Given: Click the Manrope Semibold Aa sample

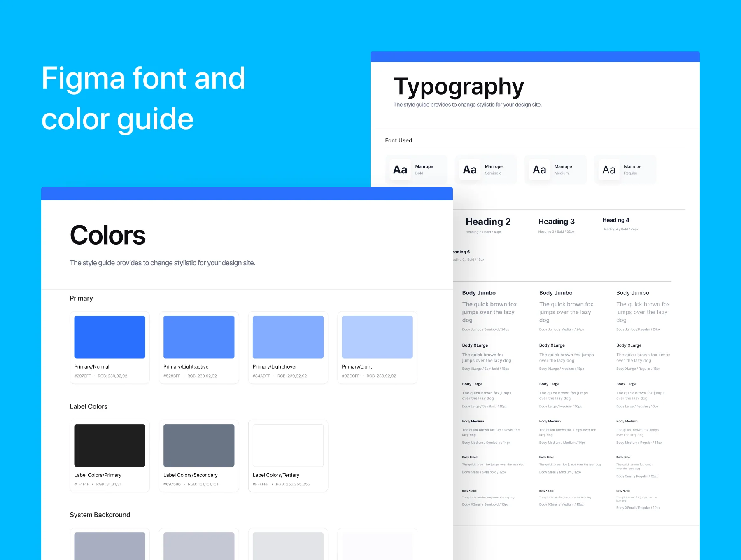Looking at the screenshot, I should click(470, 170).
